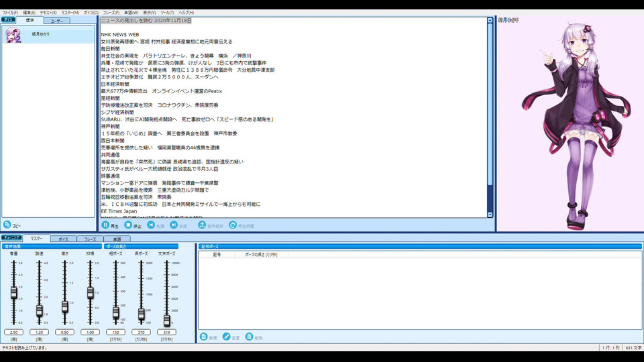The image size is (644, 362).
Task: Click the '631 文字' character count in status bar
Action: (633, 348)
